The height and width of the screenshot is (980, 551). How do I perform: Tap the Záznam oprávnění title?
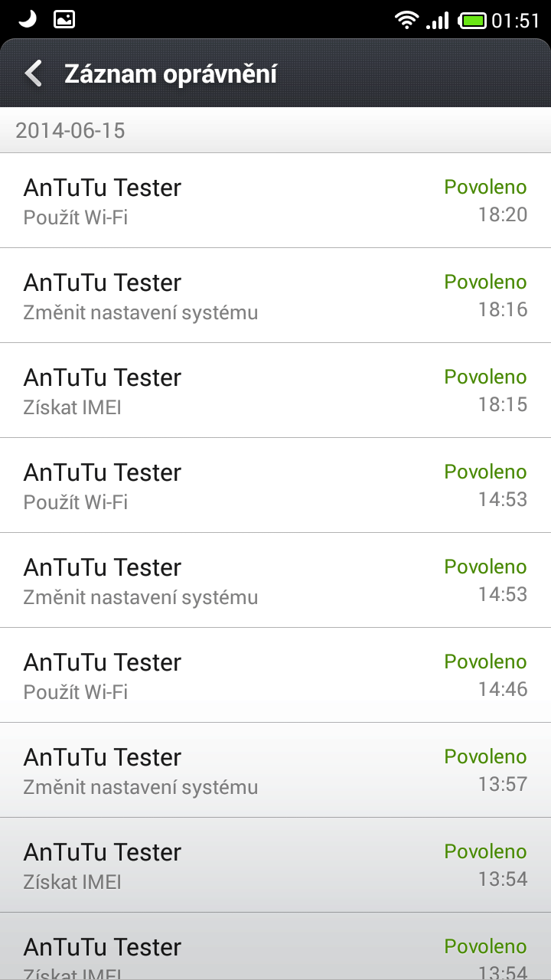(171, 73)
